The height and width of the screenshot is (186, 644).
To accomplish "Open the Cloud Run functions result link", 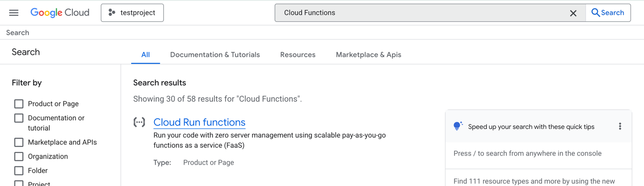I will [x=199, y=122].
